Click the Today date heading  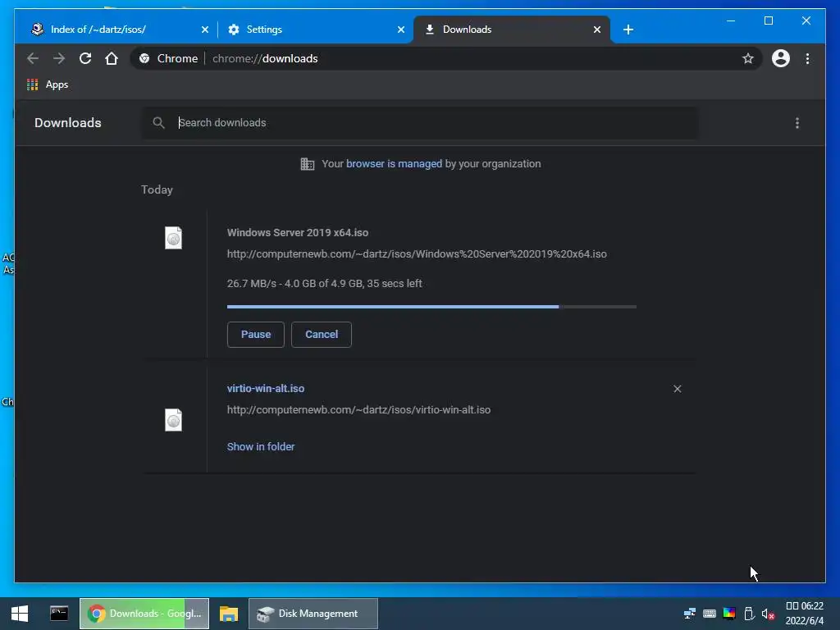(x=157, y=189)
